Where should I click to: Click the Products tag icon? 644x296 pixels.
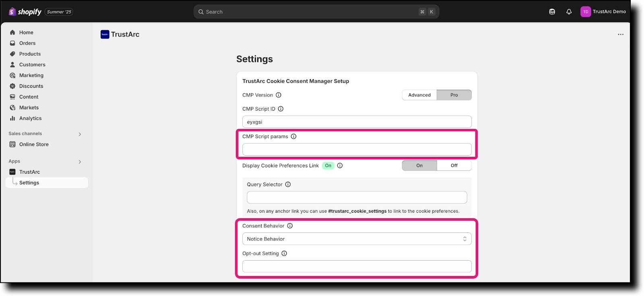click(x=12, y=54)
